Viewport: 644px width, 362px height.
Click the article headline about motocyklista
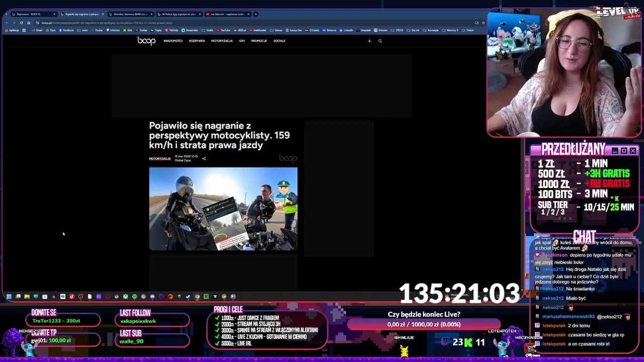click(219, 135)
